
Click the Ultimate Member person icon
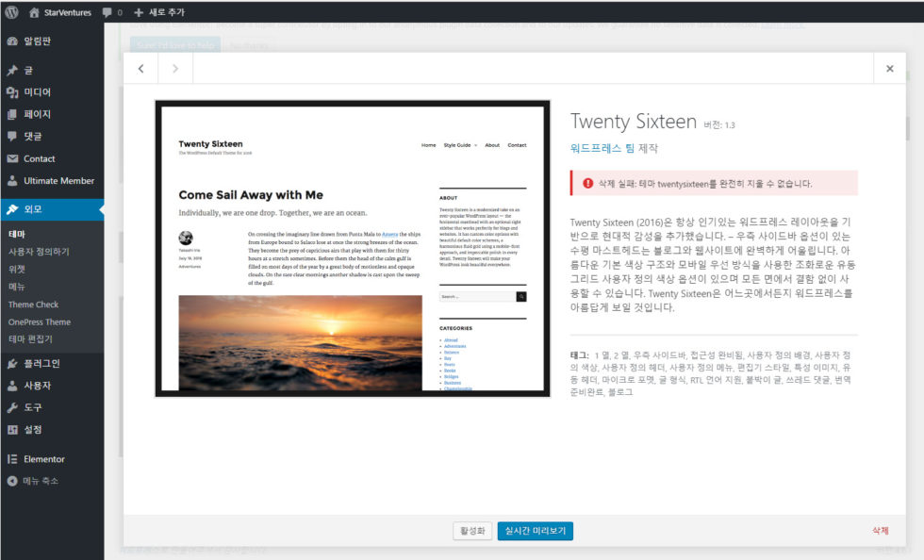click(12, 181)
